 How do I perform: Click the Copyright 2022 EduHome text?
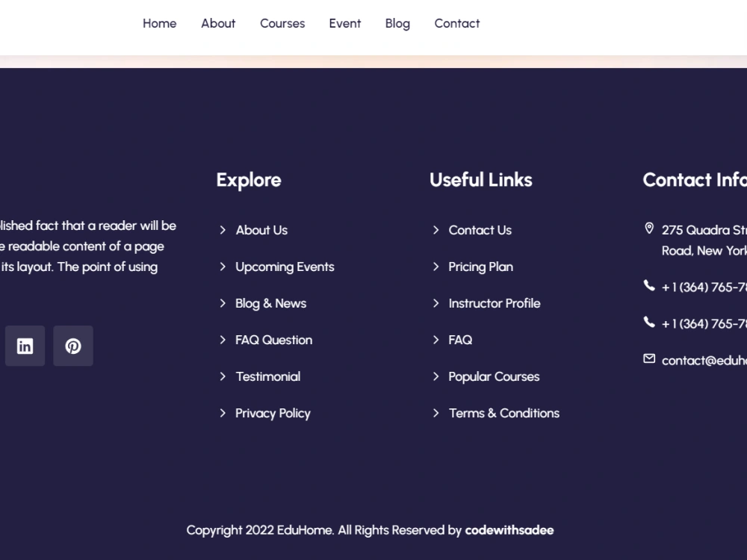coord(260,530)
